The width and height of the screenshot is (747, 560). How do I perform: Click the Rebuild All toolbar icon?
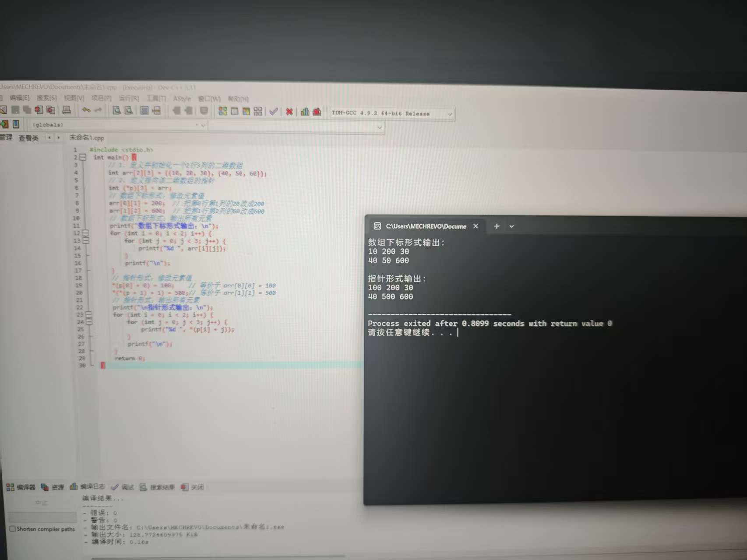[x=258, y=111]
